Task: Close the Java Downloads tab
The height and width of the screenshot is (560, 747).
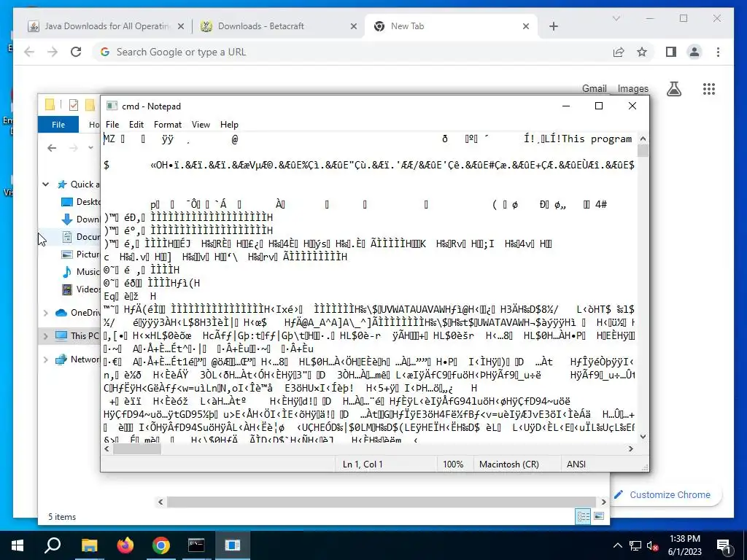Action: 181,26
